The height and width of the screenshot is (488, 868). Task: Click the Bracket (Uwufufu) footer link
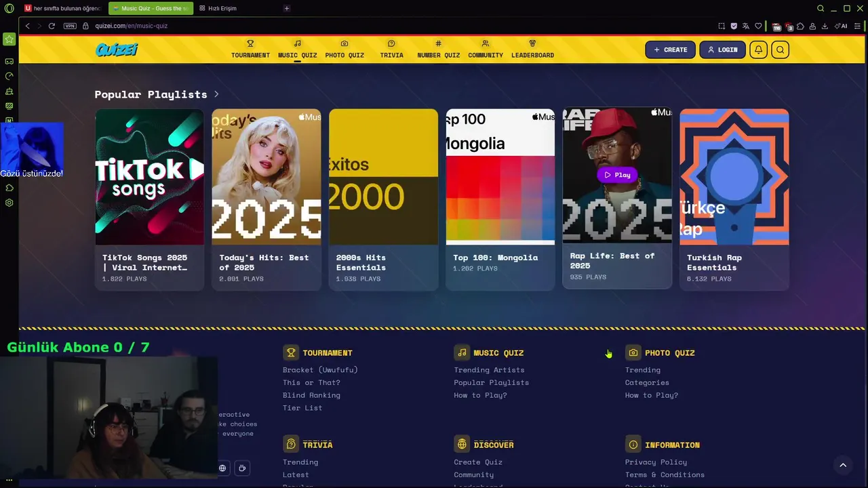(320, 370)
